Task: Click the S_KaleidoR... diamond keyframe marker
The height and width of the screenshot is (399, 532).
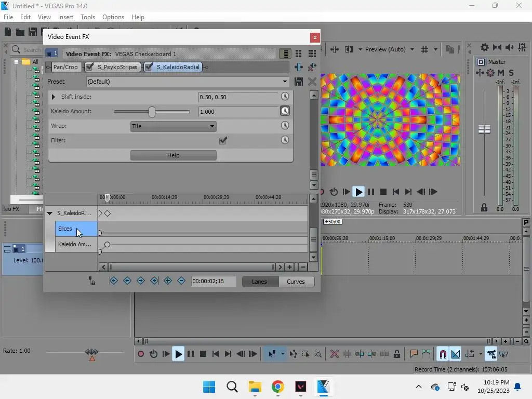Action: click(x=107, y=214)
